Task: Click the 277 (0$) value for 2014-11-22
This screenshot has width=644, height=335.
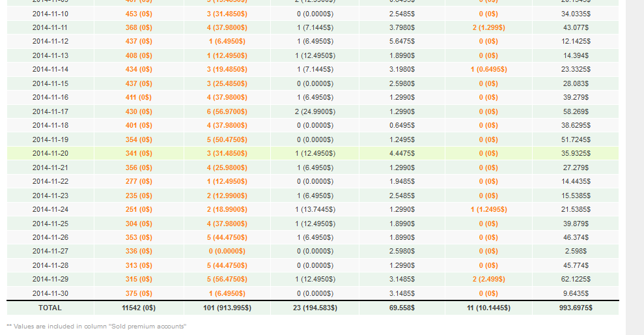Action: pos(139,181)
